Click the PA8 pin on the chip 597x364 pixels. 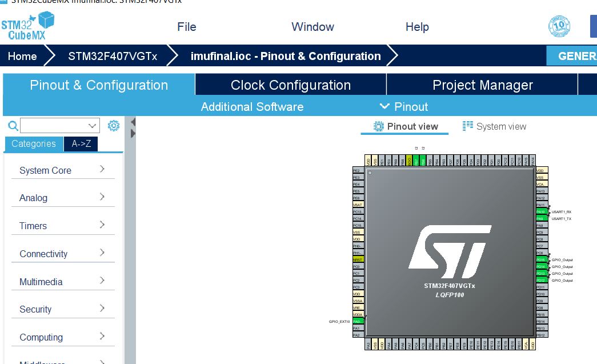[542, 225]
